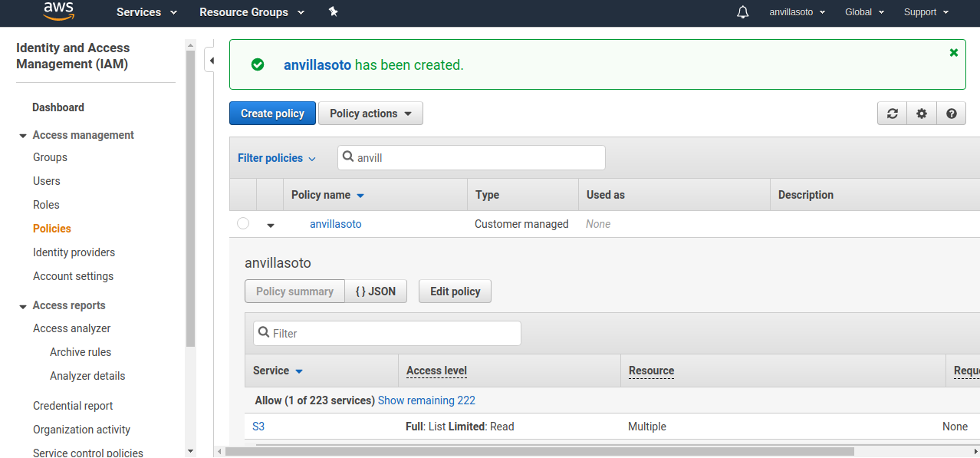
Task: Click the Access level column header
Action: 436,371
